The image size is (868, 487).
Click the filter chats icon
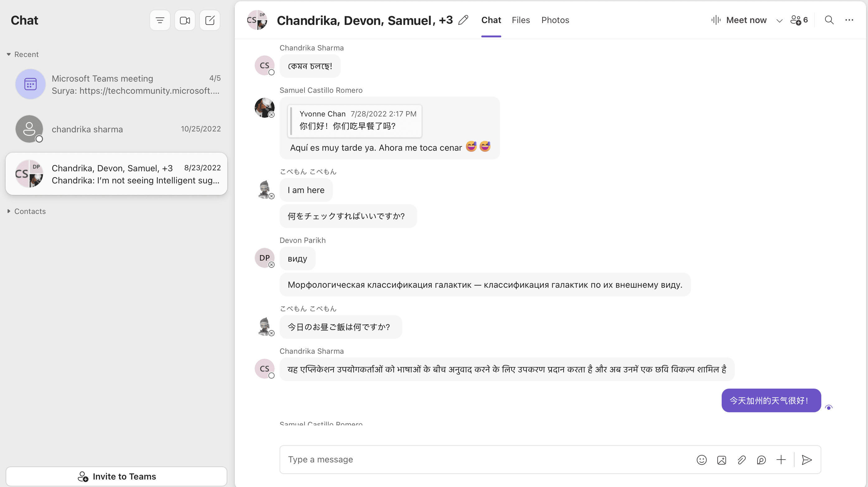click(x=160, y=21)
